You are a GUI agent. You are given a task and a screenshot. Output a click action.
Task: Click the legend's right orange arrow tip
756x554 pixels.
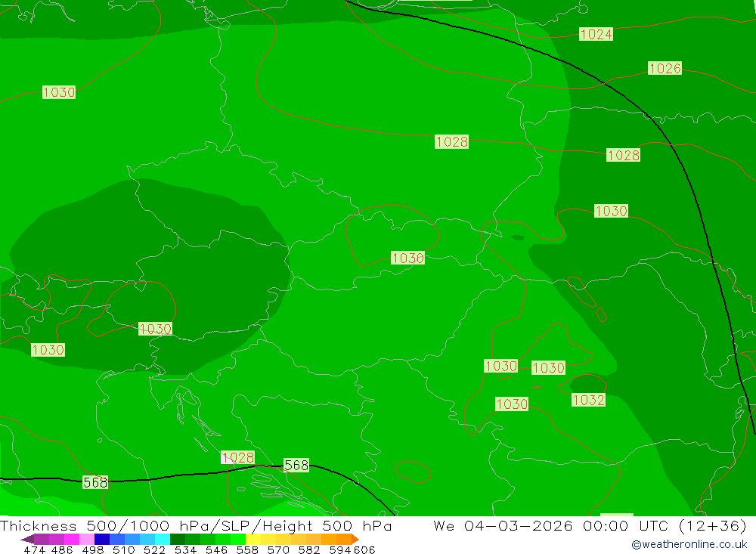coord(356,540)
